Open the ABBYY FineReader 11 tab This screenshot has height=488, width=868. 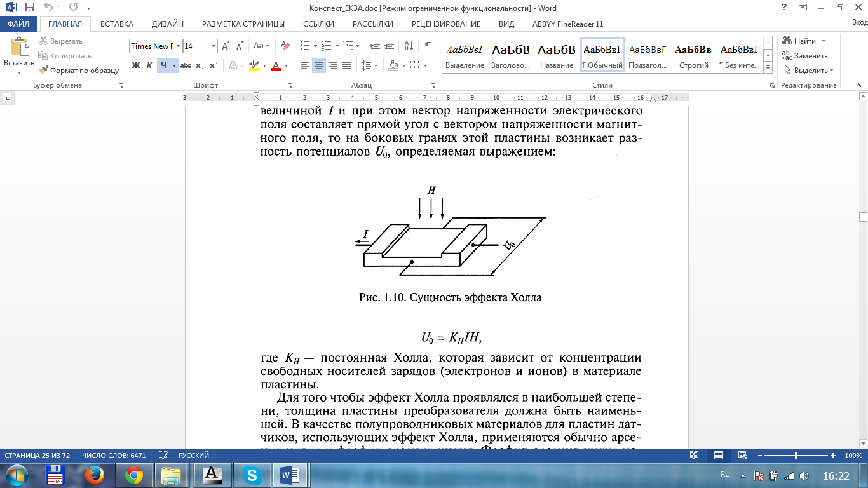pos(568,24)
